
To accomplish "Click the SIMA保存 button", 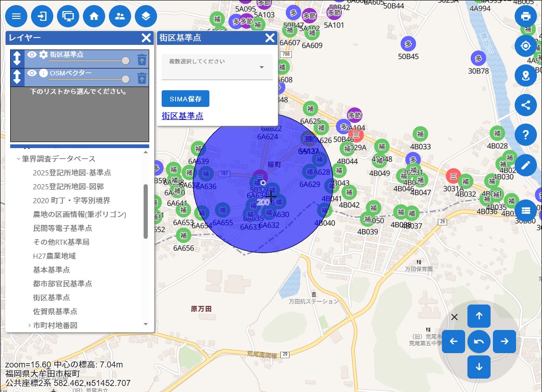I will tap(185, 99).
